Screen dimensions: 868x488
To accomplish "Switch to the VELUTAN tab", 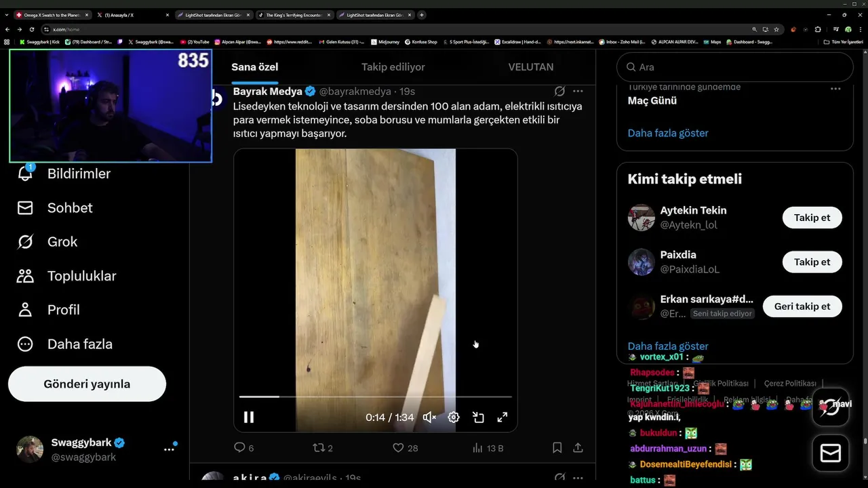I will [531, 67].
